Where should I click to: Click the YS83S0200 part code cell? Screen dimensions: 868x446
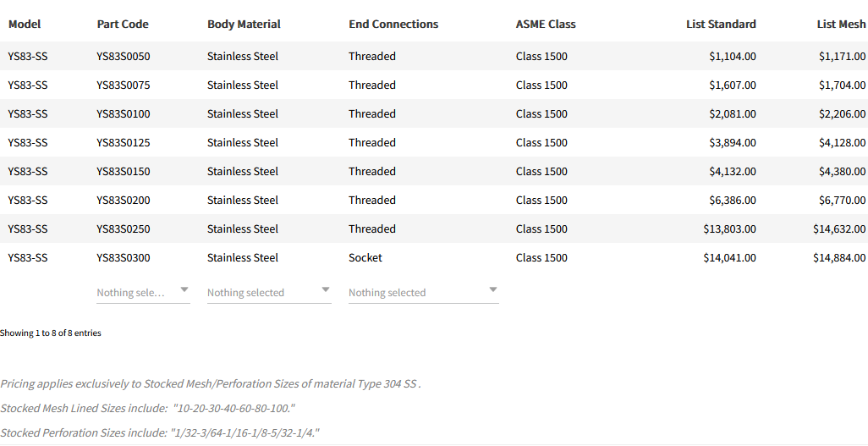(124, 201)
